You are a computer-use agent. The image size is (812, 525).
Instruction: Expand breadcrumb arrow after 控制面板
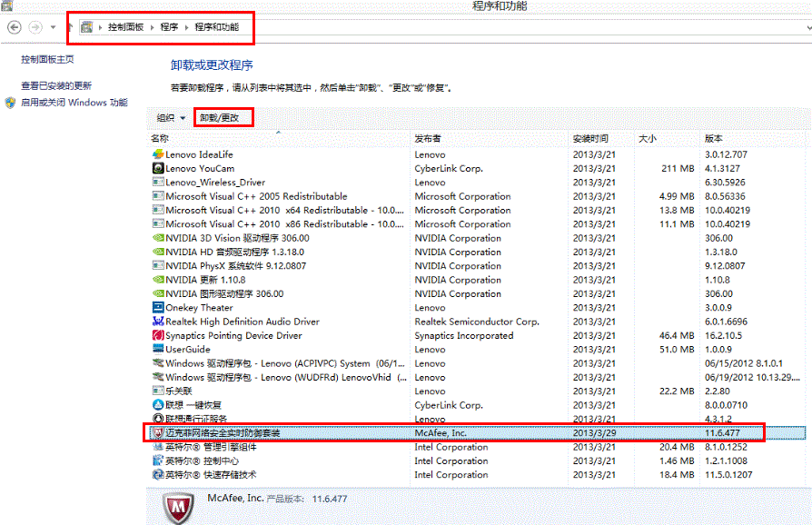coord(152,27)
